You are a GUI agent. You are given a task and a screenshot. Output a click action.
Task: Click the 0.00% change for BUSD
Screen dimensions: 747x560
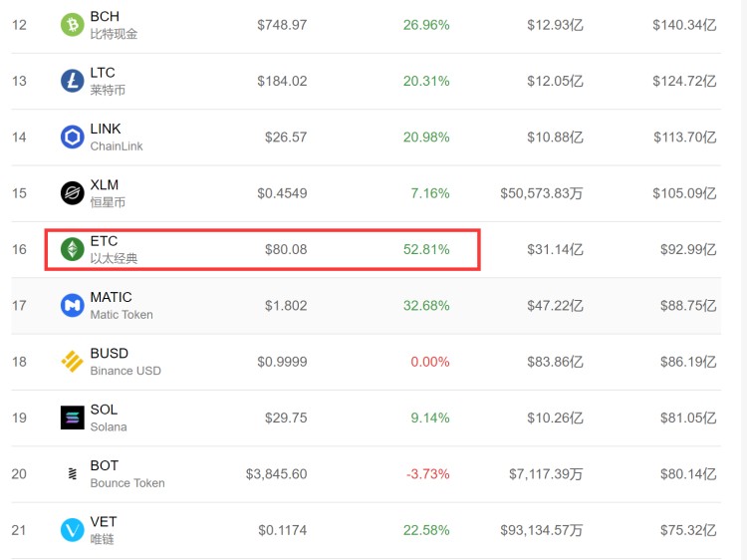point(430,362)
